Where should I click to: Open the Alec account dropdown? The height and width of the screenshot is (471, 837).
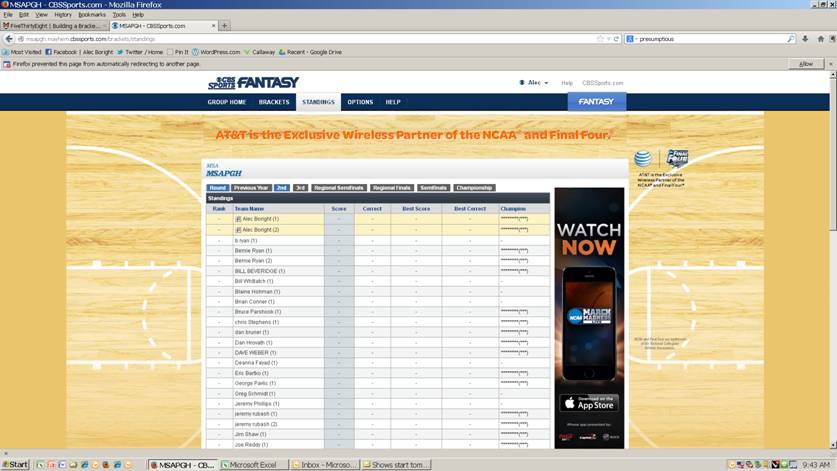pos(535,83)
